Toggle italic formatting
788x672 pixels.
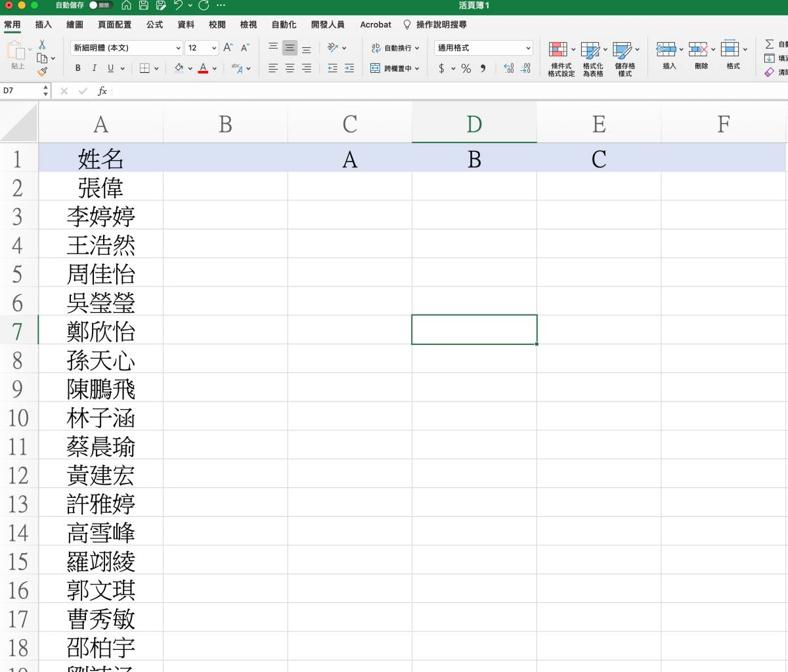click(94, 68)
